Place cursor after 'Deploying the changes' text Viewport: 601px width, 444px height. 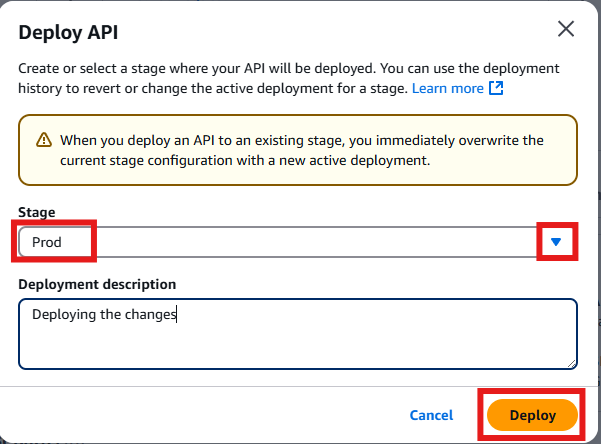point(178,315)
